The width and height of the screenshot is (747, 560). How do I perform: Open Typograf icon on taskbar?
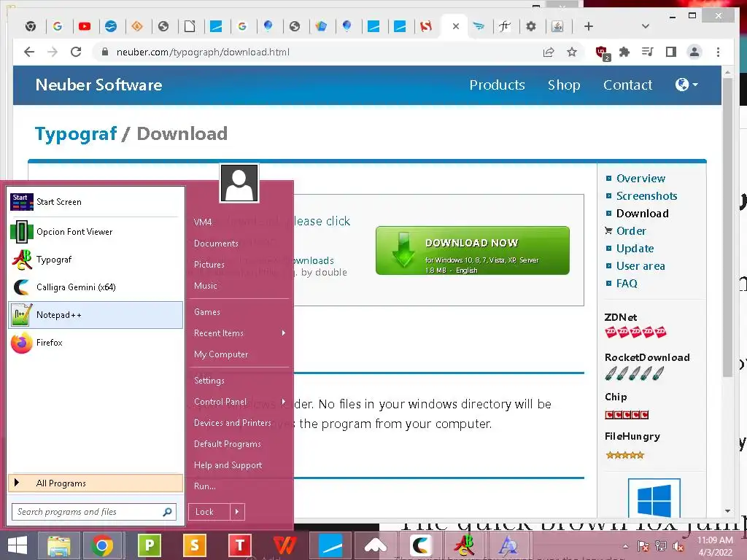tap(465, 545)
